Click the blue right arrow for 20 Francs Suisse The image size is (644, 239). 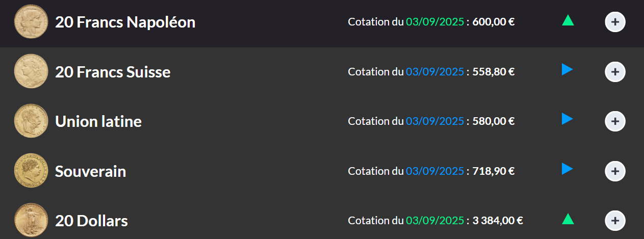pyautogui.click(x=567, y=70)
